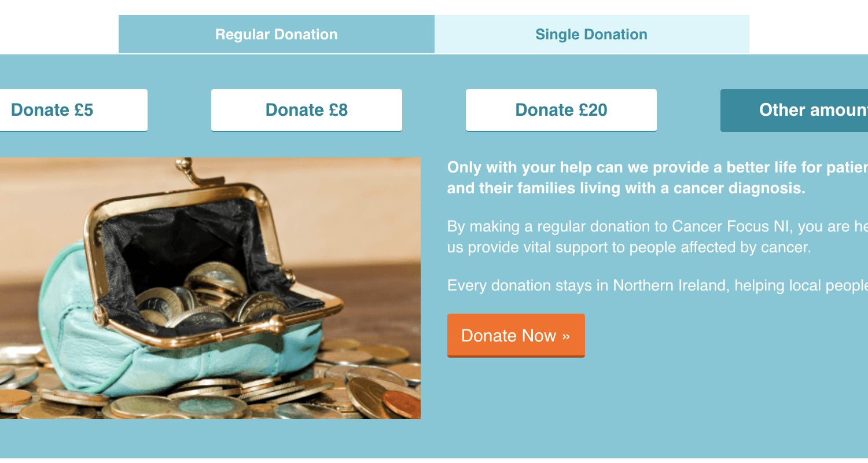Image resolution: width=868 pixels, height=463 pixels.
Task: Choose the Donate £5 option
Action: click(72, 110)
